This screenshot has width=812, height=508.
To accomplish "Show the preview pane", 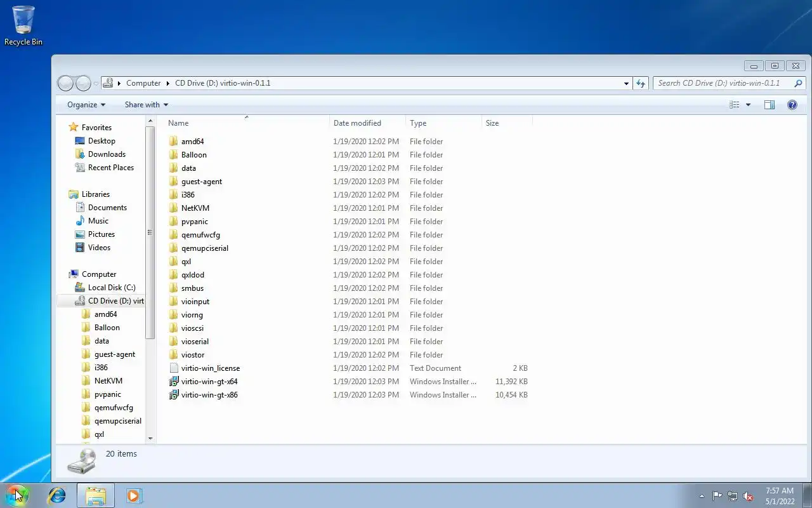I will point(769,105).
